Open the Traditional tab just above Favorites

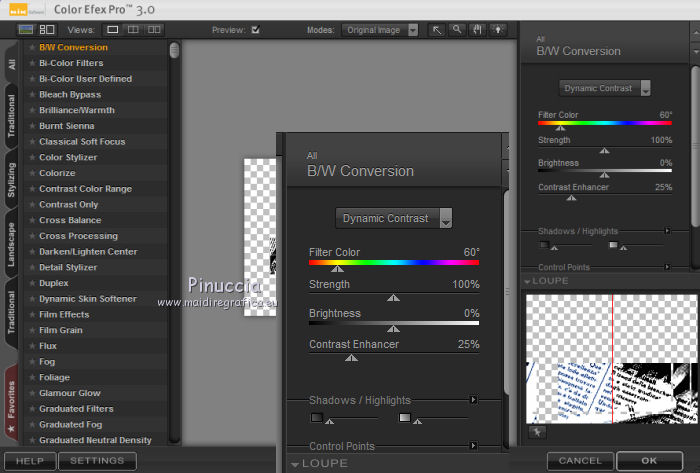[x=12, y=312]
